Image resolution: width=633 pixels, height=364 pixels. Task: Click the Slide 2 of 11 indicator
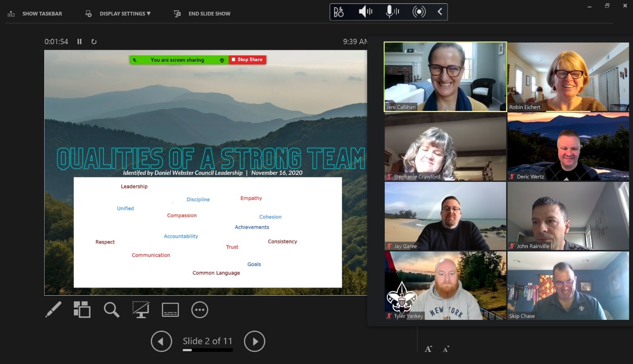(x=207, y=341)
